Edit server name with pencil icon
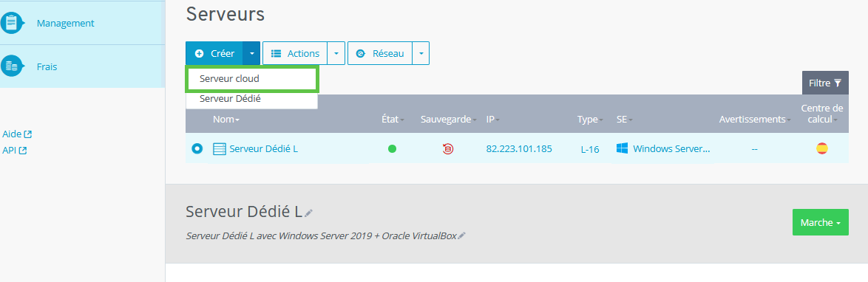Viewport: 868px width, 282px height. (x=308, y=213)
